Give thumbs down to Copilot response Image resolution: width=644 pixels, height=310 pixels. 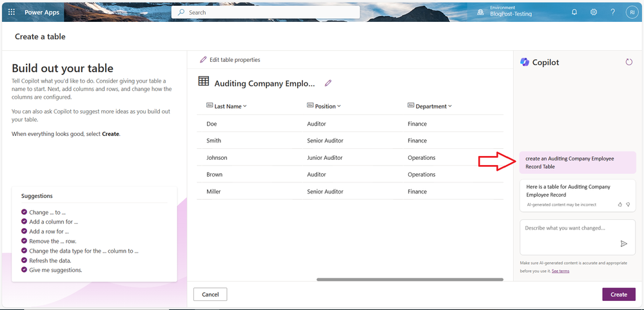[x=628, y=204]
